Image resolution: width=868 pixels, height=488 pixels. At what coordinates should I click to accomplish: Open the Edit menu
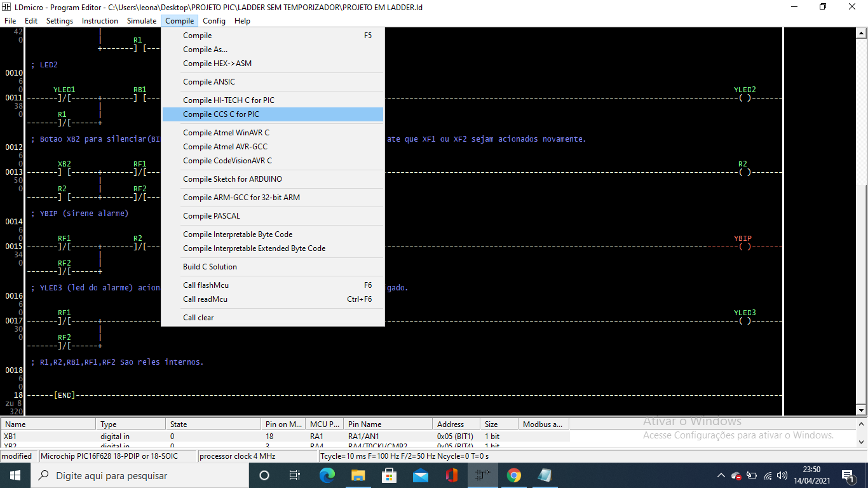[31, 21]
